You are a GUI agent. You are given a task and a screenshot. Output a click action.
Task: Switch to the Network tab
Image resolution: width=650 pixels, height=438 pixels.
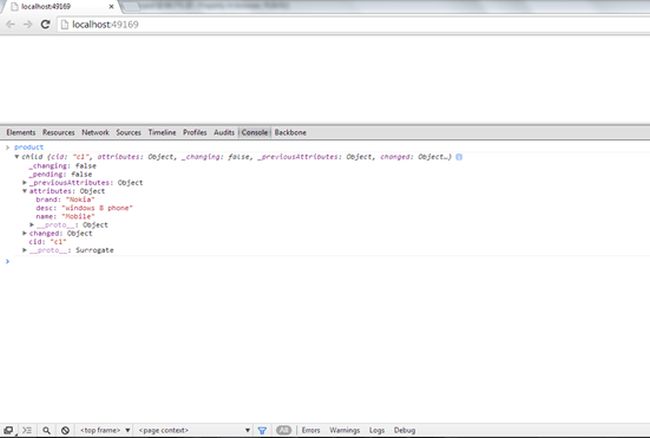95,133
